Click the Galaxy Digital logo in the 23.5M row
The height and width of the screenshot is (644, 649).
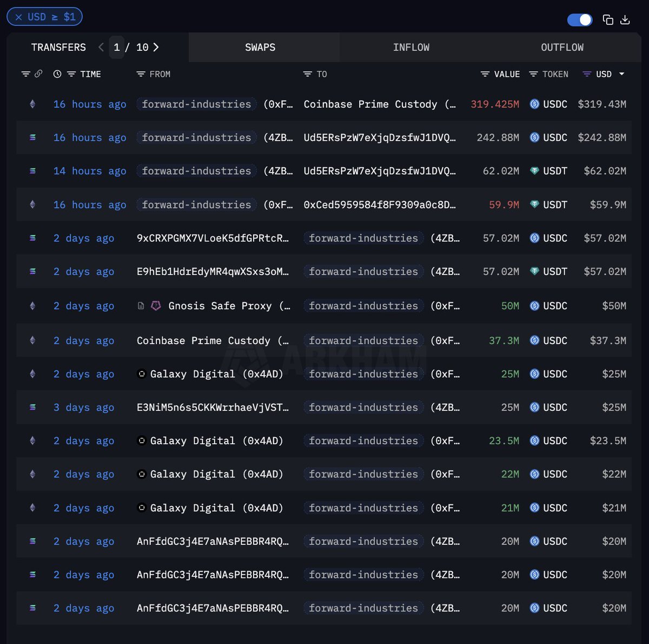(x=142, y=441)
